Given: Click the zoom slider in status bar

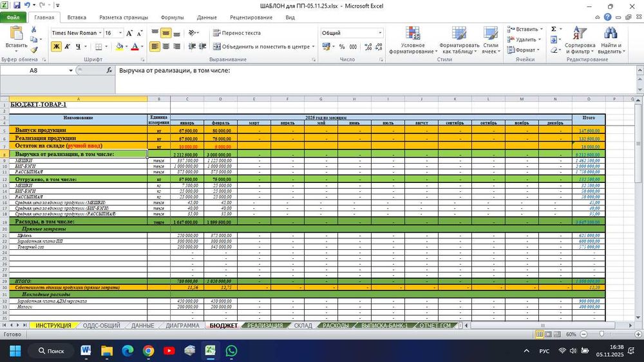Looking at the screenshot, I should pyautogui.click(x=602, y=334).
